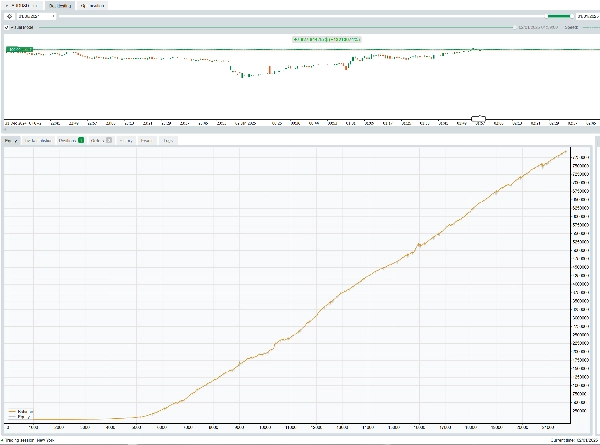The height and width of the screenshot is (445, 600).
Task: Click the green Positions count badge
Action: click(x=81, y=141)
